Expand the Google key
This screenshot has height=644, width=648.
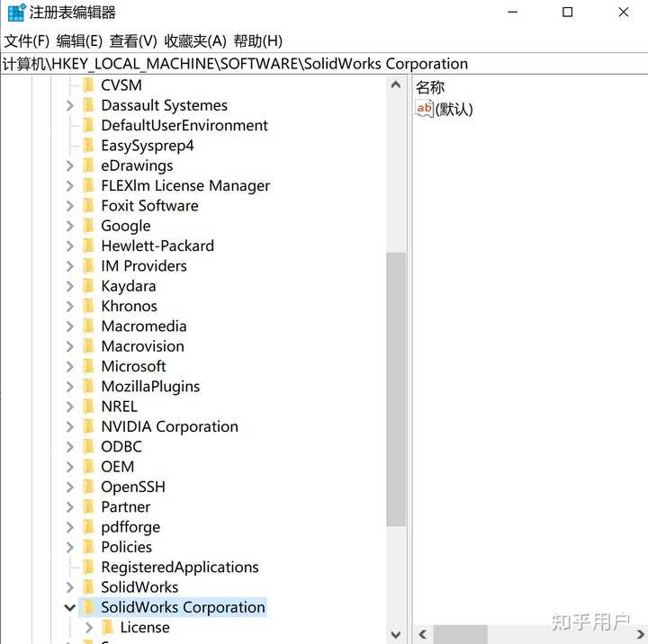pyautogui.click(x=70, y=226)
